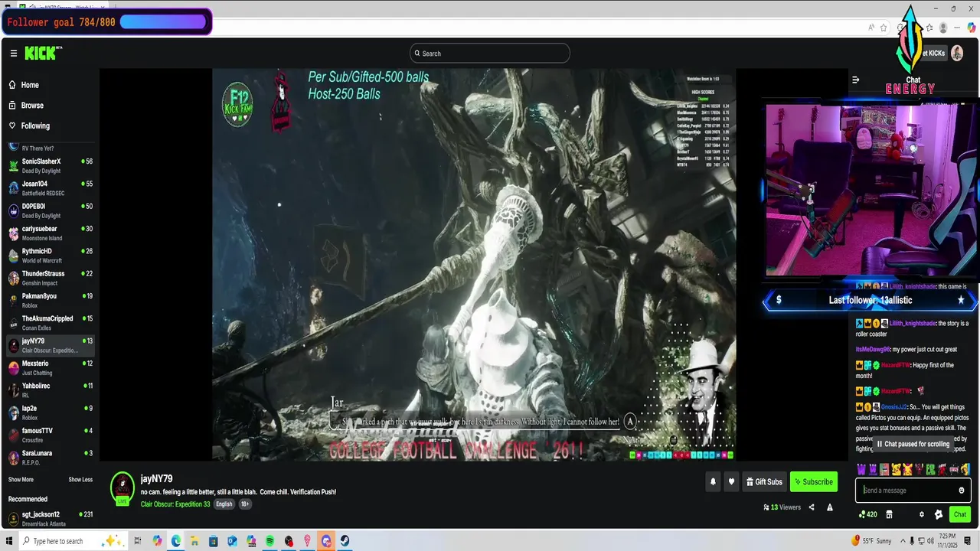Open File Explorer from the taskbar

pos(195,541)
